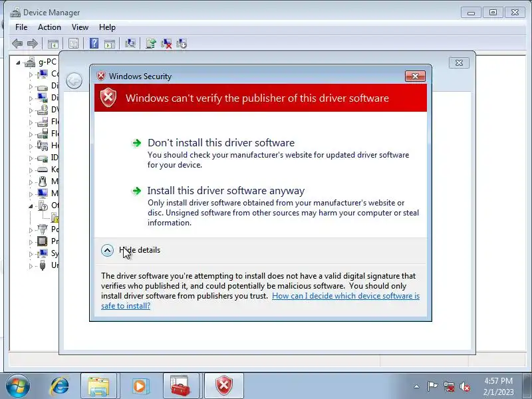Expand the Mice tree node arrow
This screenshot has width=532, height=399.
[x=31, y=182]
